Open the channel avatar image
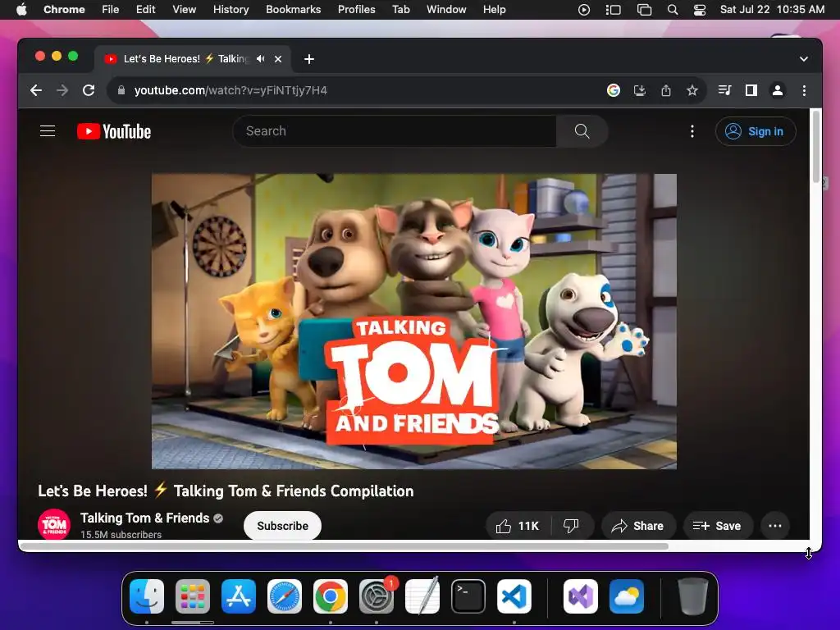Image resolution: width=840 pixels, height=630 pixels. [x=54, y=524]
